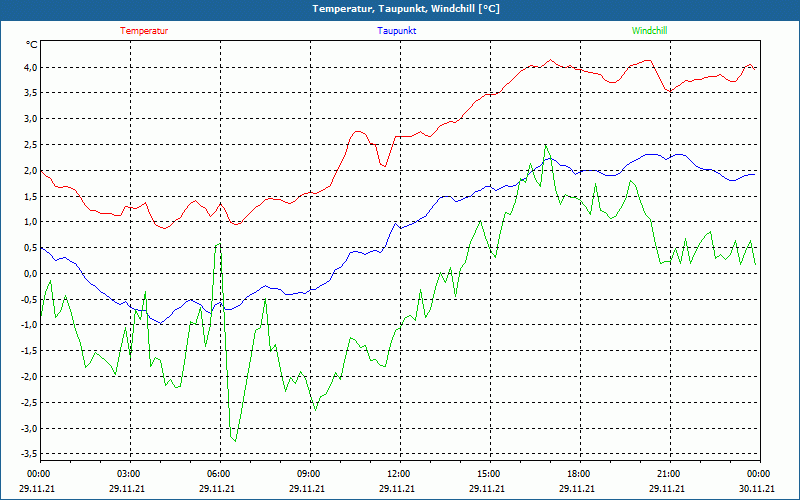Click the '-1,5' y-axis value
Image resolution: width=800 pixels, height=500 pixels.
coord(29,351)
